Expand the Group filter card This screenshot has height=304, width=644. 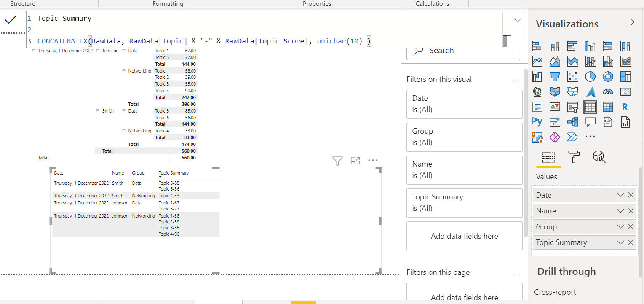tap(464, 137)
